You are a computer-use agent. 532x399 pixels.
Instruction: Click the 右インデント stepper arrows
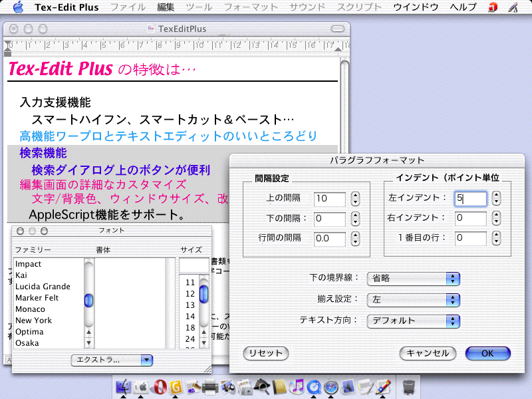(x=496, y=218)
